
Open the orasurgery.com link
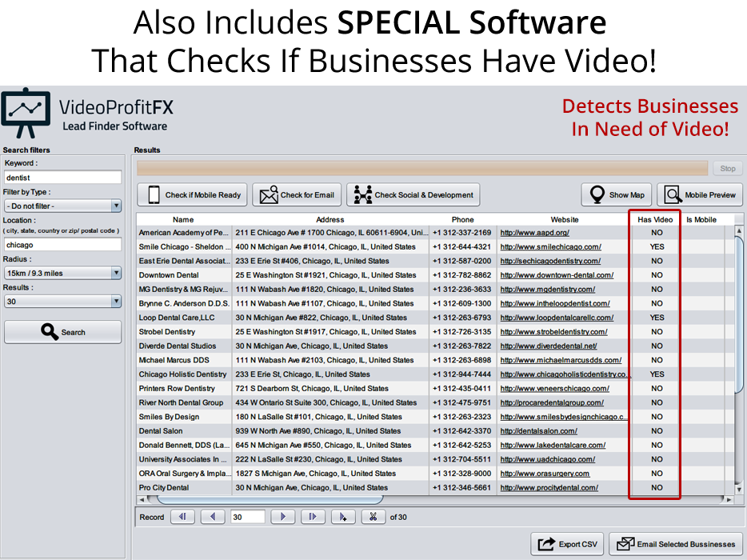[545, 474]
